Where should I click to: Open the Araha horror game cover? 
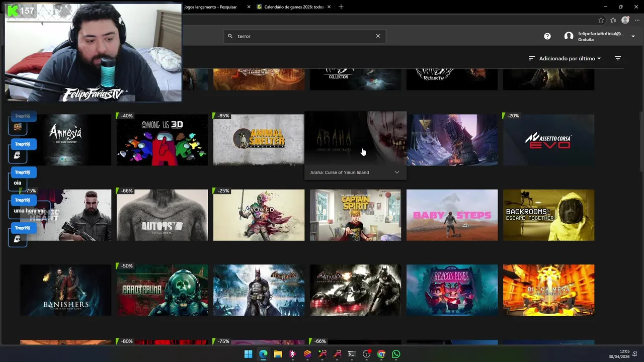coord(355,138)
